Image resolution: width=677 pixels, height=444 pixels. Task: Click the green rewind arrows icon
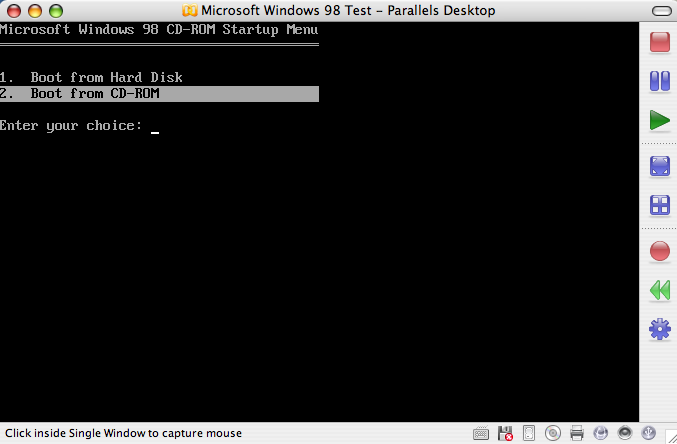pos(660,290)
